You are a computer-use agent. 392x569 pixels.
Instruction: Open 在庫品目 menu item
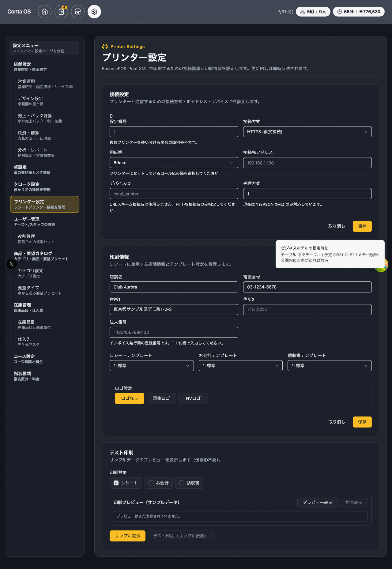pos(47,325)
